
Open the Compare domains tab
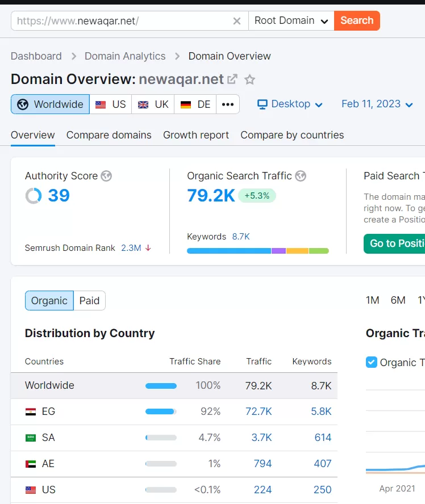109,135
